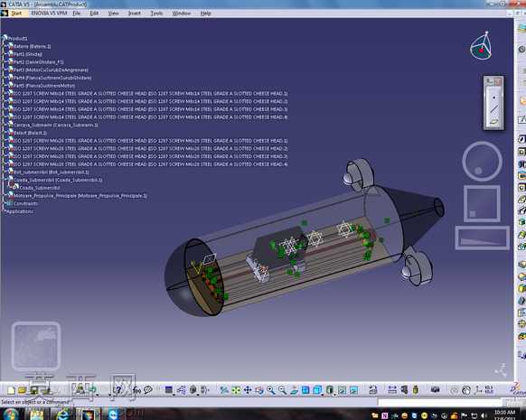
Task: Click the 3D compass in the viewport
Action: 481,47
